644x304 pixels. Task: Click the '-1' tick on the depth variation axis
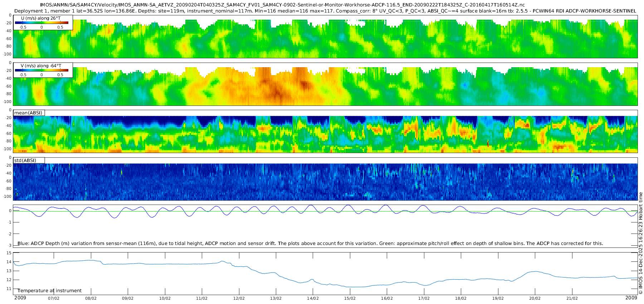10,222
